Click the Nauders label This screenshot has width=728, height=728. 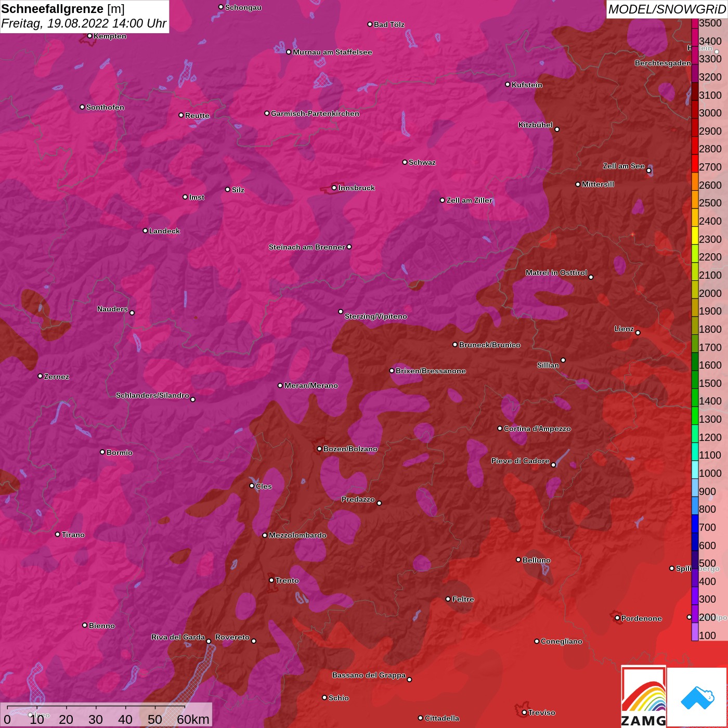[x=112, y=309]
